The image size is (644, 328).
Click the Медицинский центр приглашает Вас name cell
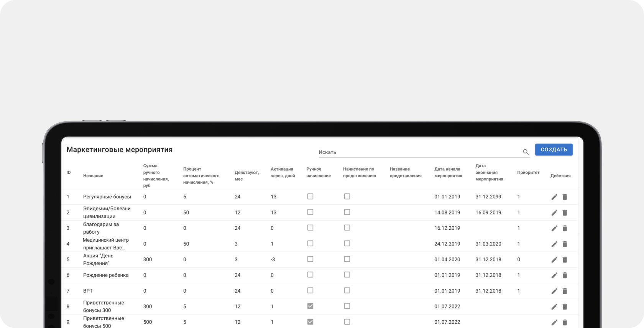pyautogui.click(x=106, y=244)
